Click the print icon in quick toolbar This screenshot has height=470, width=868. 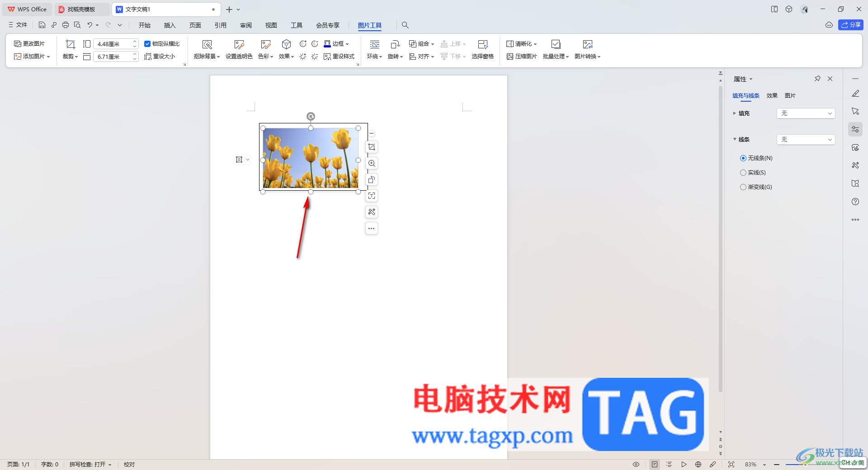(66, 25)
